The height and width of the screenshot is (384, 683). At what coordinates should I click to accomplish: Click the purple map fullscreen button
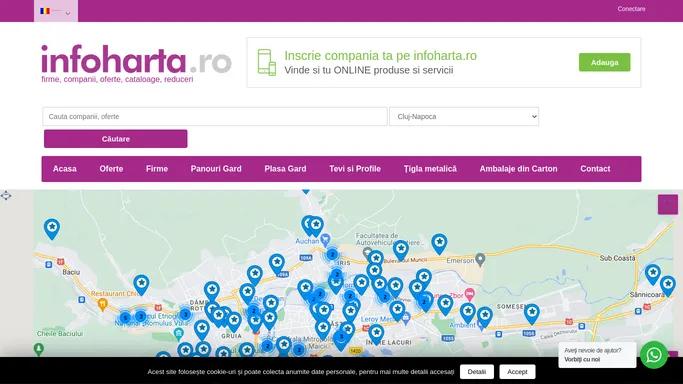(668, 205)
